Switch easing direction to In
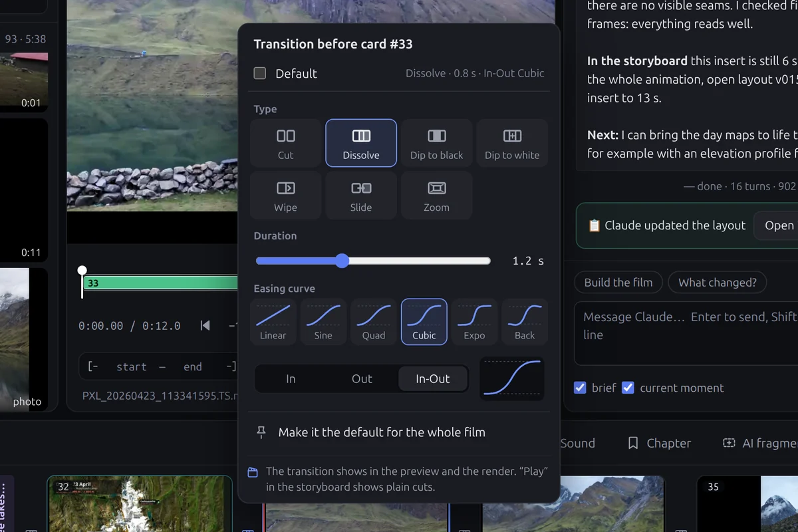Screen dimensions: 798x532 [x=291, y=379]
